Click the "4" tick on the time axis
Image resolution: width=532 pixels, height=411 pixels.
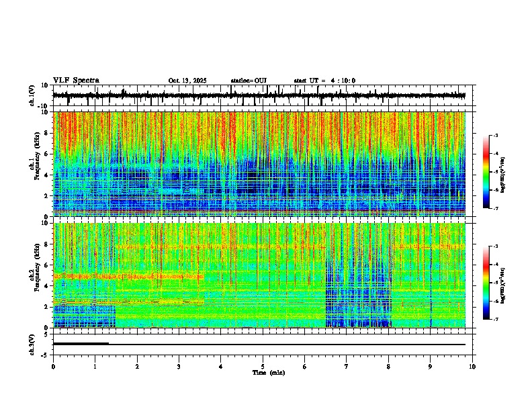tap(221, 367)
